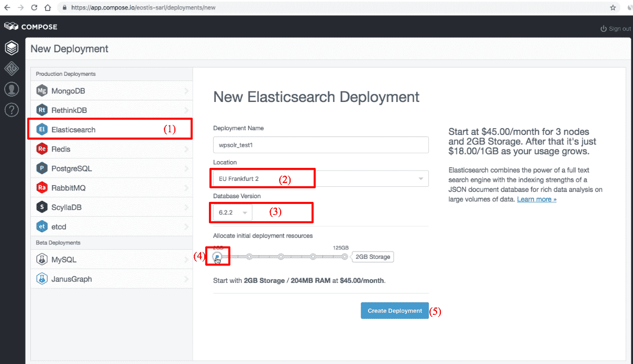The height and width of the screenshot is (364, 633).
Task: Click the lock icon in address bar
Action: coord(64,8)
